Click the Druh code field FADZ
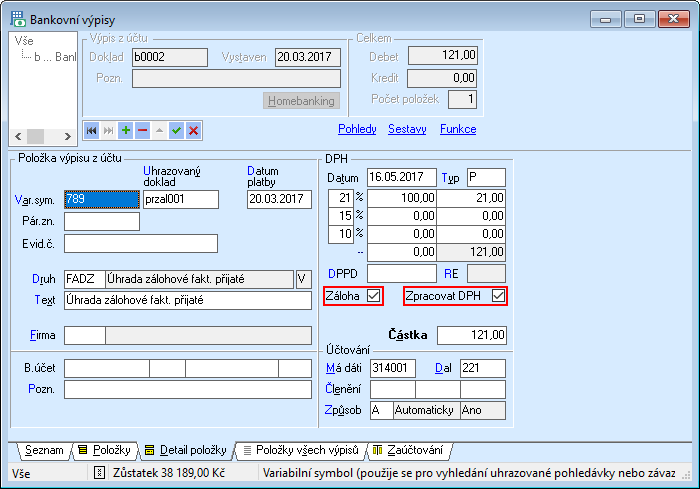Image resolution: width=700 pixels, height=489 pixels. (x=85, y=279)
